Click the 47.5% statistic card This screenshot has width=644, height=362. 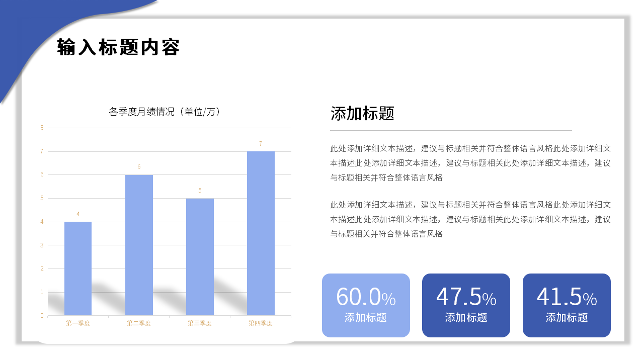(x=466, y=305)
